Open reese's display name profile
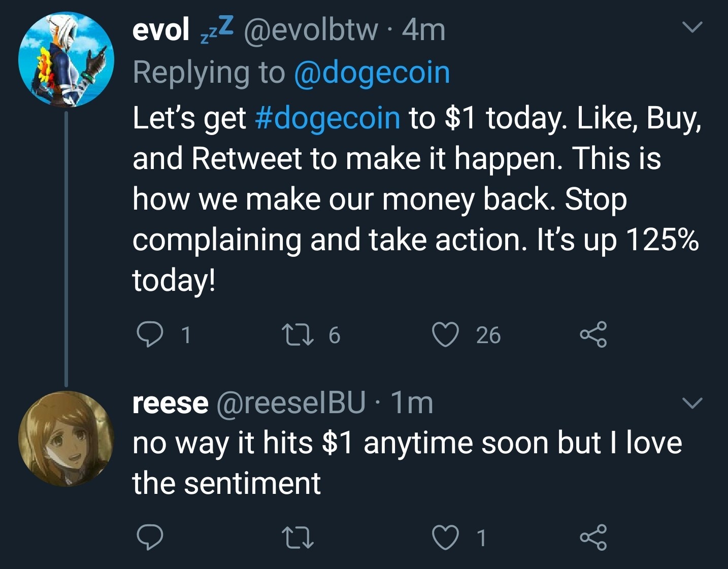The width and height of the screenshot is (728, 569). coord(170,404)
